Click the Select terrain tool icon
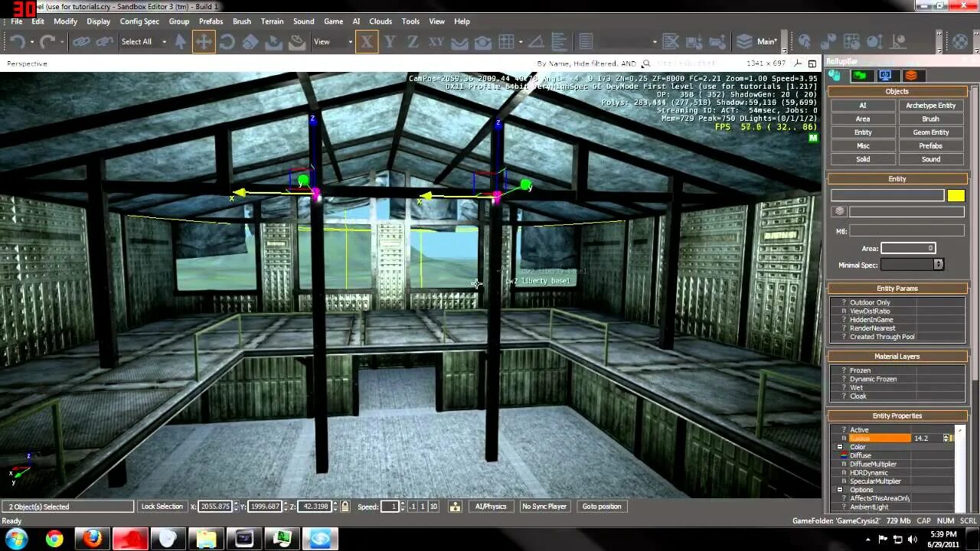Image resolution: width=980 pixels, height=551 pixels. [x=273, y=41]
